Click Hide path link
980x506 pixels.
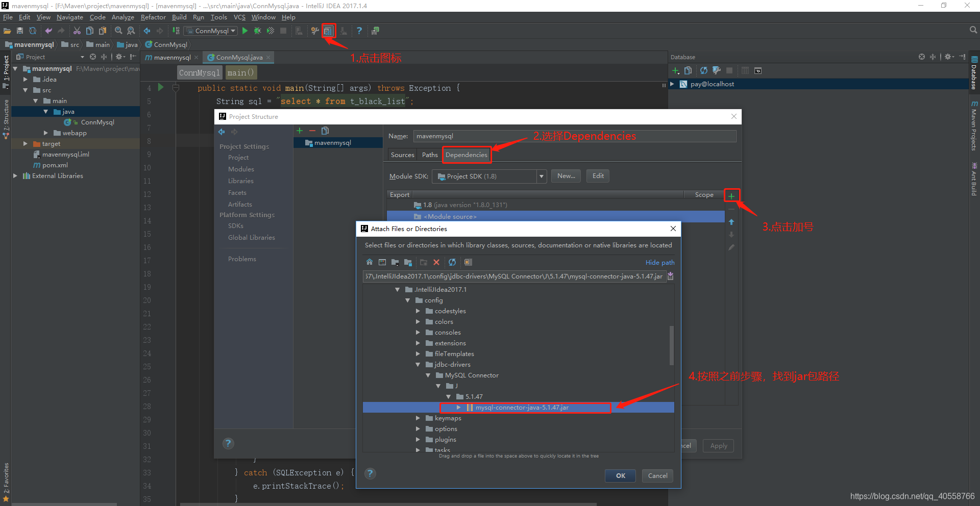click(x=659, y=263)
